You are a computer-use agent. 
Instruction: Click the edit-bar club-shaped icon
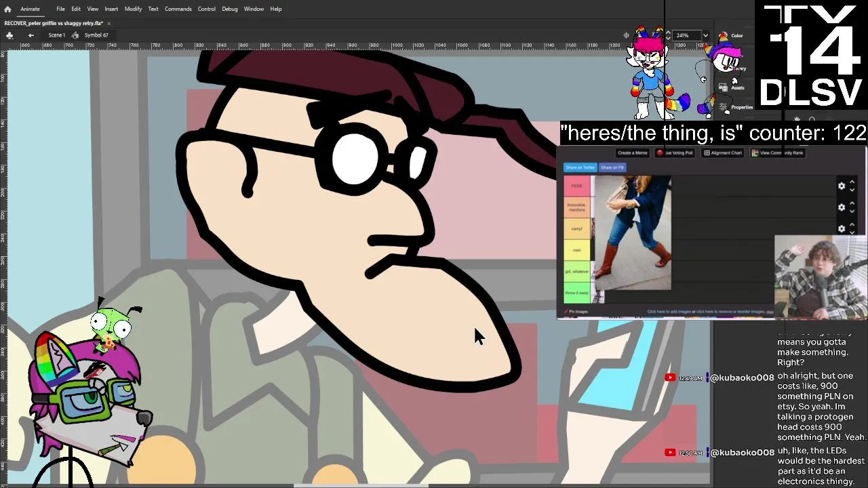click(x=9, y=35)
